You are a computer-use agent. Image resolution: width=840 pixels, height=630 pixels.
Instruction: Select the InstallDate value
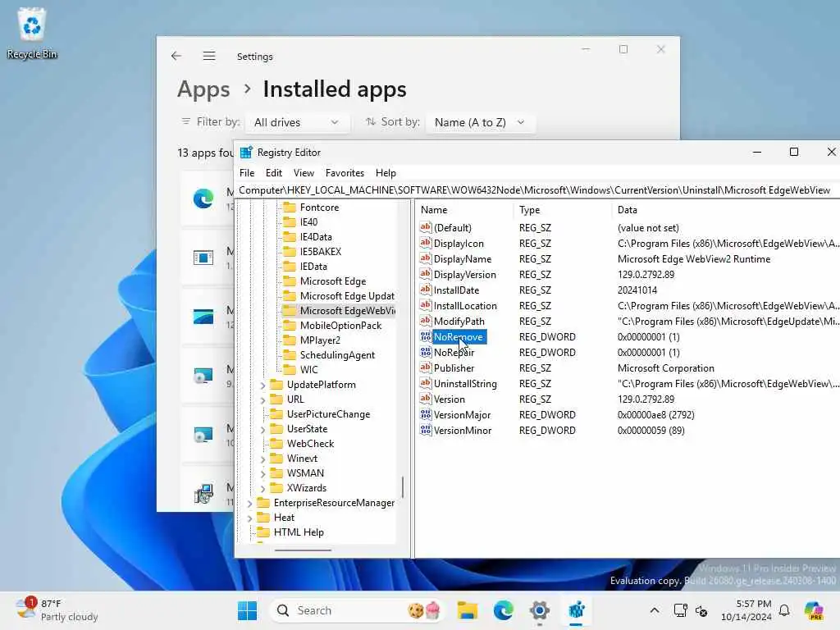click(456, 290)
